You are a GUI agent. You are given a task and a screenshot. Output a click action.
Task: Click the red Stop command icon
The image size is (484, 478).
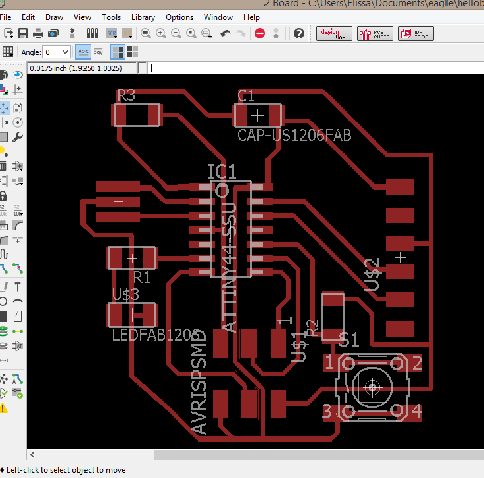(260, 33)
